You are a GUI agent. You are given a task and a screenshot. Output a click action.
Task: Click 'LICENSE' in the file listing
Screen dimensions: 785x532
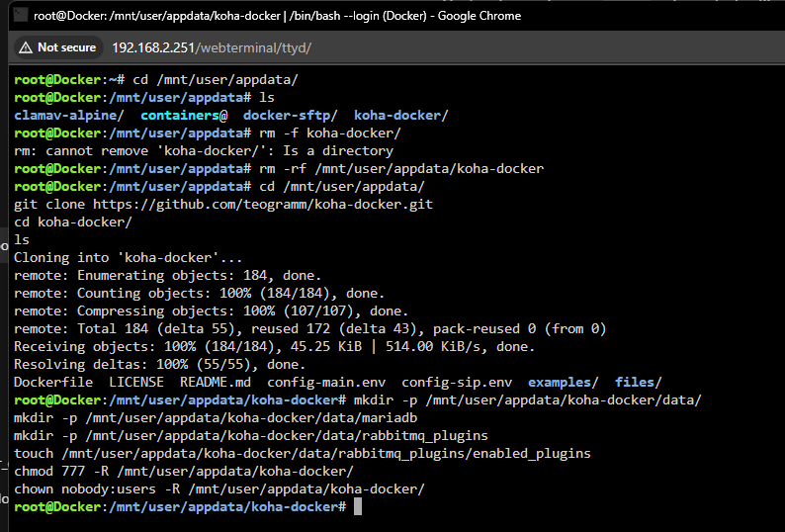(x=136, y=383)
